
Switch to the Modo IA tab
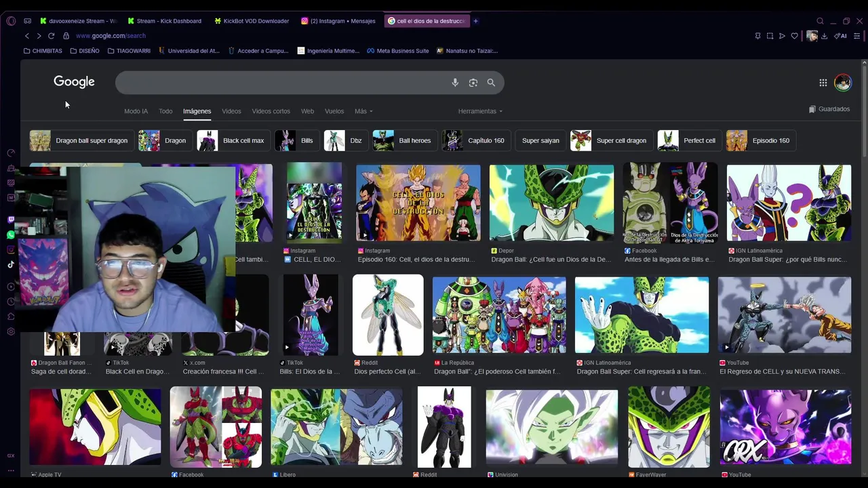136,111
